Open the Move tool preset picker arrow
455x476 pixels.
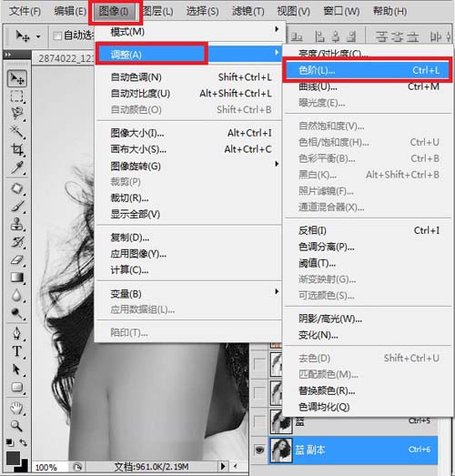[x=38, y=36]
